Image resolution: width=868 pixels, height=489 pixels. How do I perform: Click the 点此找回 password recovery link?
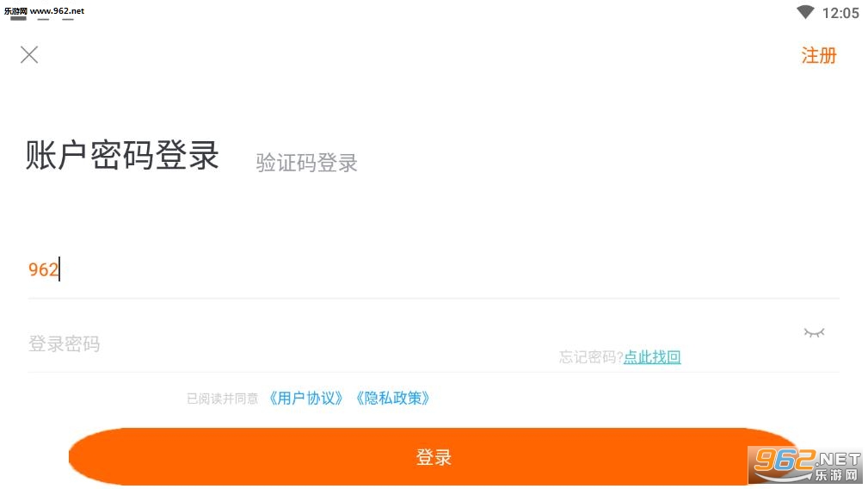pos(652,357)
